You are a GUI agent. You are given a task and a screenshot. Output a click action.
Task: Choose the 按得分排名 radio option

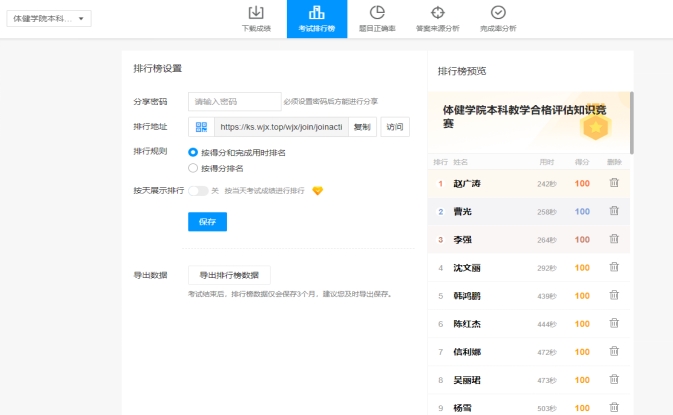(193, 168)
